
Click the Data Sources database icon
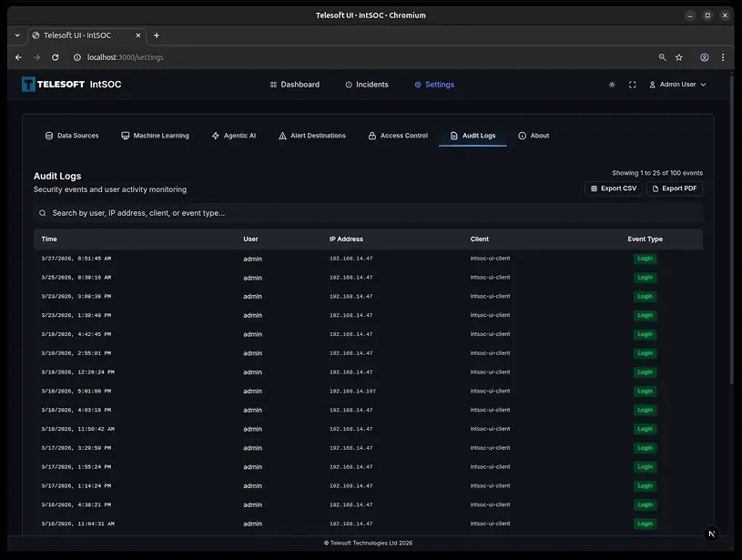tap(49, 136)
